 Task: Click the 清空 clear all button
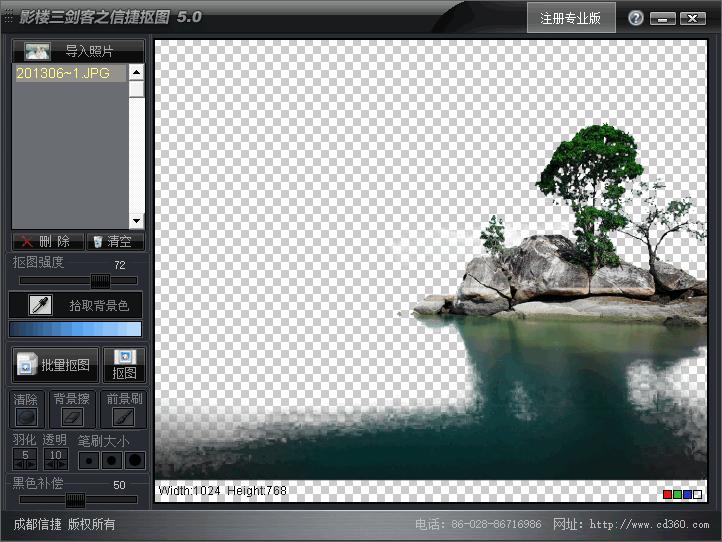[115, 241]
